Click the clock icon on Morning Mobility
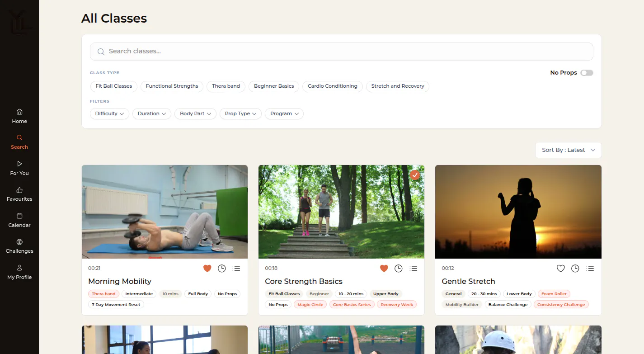644x354 pixels. pyautogui.click(x=222, y=269)
